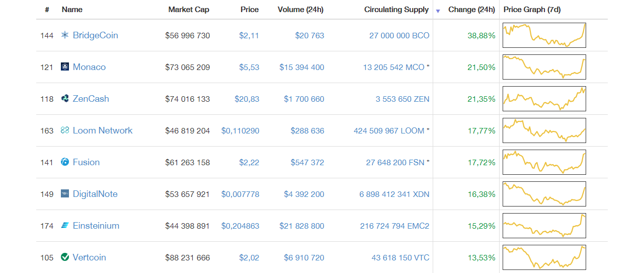Sort by rank # column header
The image size is (644, 273).
[47, 10]
